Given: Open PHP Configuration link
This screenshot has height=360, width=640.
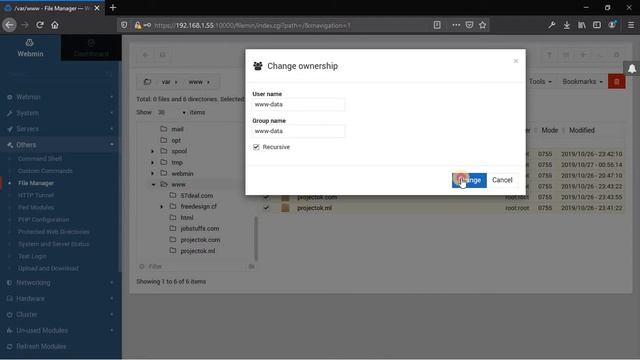Looking at the screenshot, I should (x=44, y=220).
